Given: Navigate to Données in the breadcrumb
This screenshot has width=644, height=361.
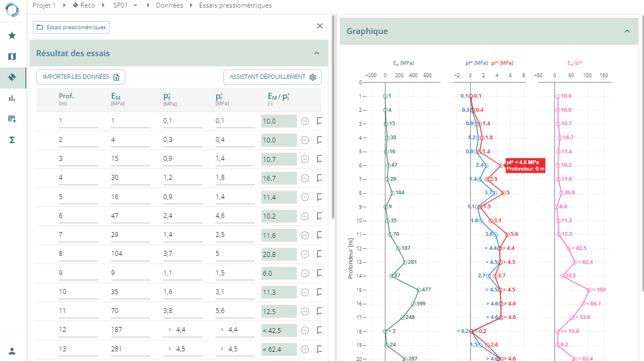Looking at the screenshot, I should coord(169,5).
